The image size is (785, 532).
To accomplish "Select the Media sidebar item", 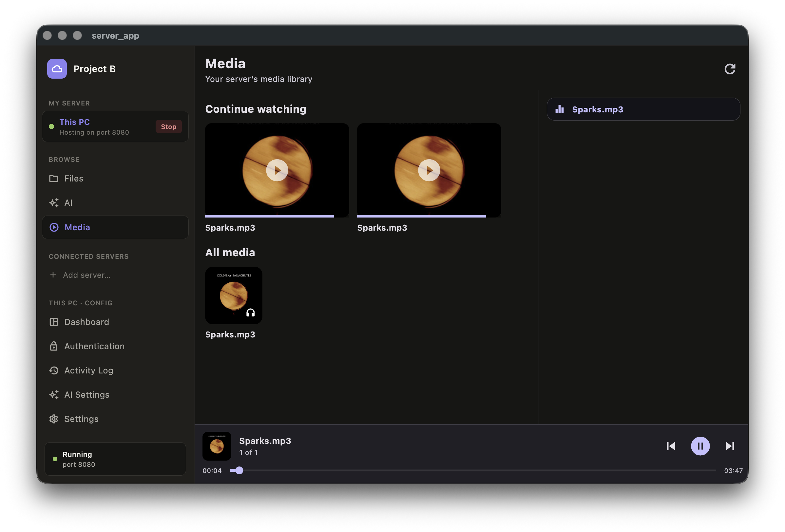I will (x=115, y=227).
